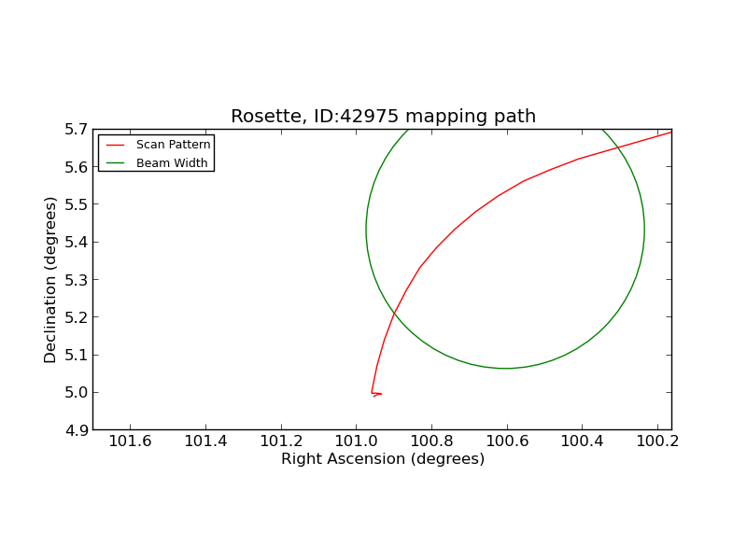Click the small hook at the red scan path's start
The image size is (747, 560).
[376, 394]
